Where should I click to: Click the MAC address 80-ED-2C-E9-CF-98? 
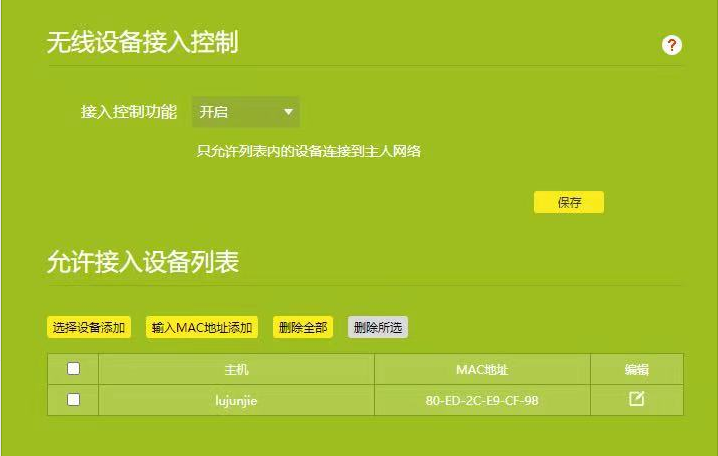click(x=482, y=400)
